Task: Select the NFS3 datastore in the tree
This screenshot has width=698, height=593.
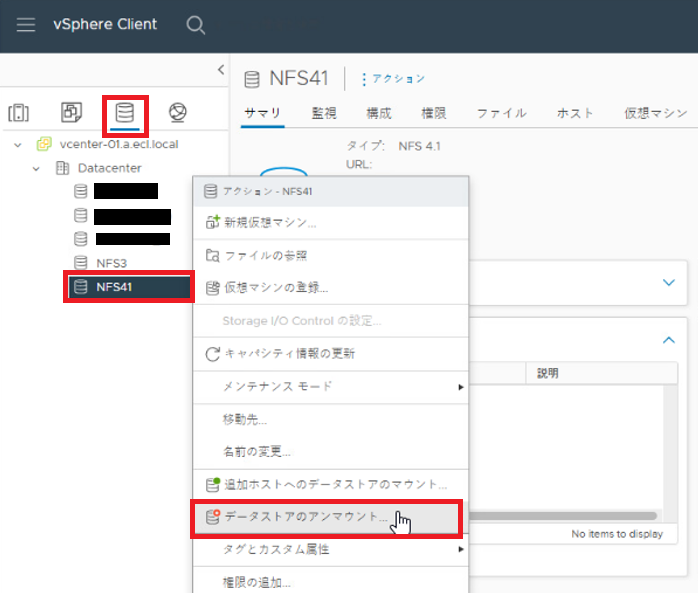Action: click(111, 263)
